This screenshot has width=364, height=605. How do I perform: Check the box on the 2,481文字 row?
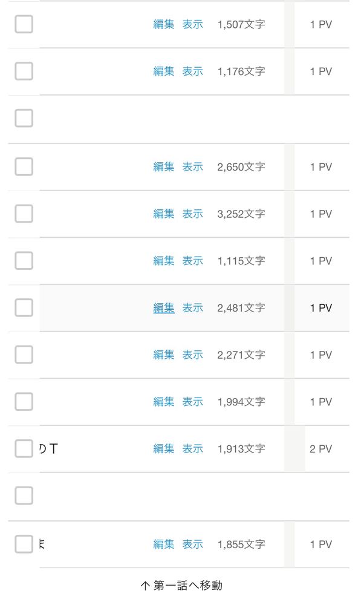click(24, 307)
